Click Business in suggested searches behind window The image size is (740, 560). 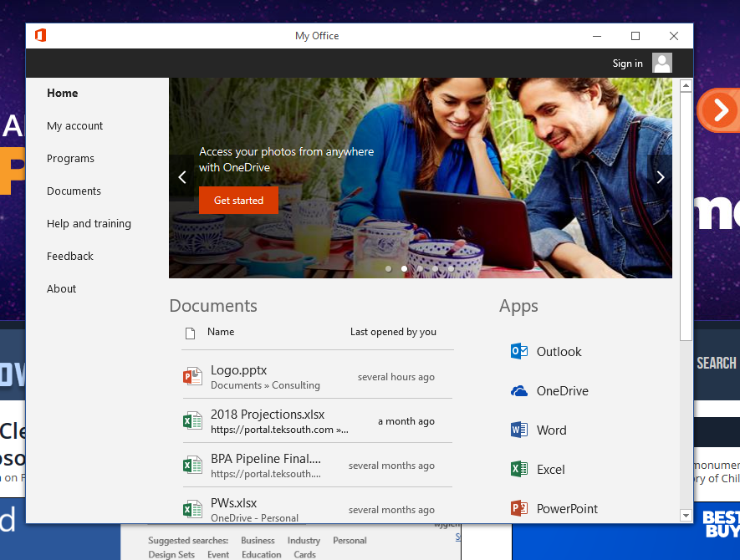pyautogui.click(x=258, y=540)
